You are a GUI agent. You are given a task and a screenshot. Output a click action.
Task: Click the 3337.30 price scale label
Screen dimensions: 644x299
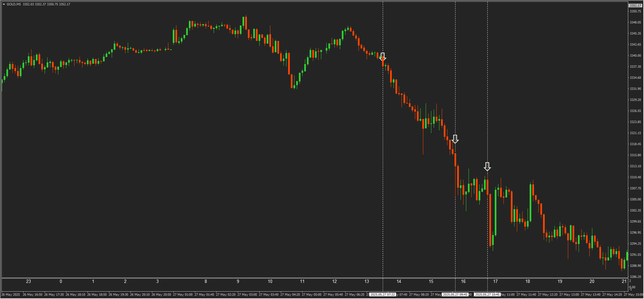click(x=635, y=67)
